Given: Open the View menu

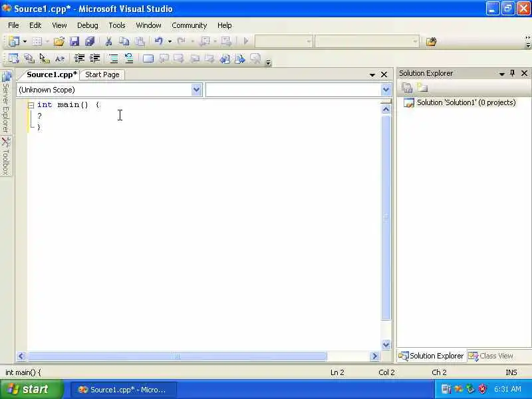Looking at the screenshot, I should pyautogui.click(x=59, y=25).
